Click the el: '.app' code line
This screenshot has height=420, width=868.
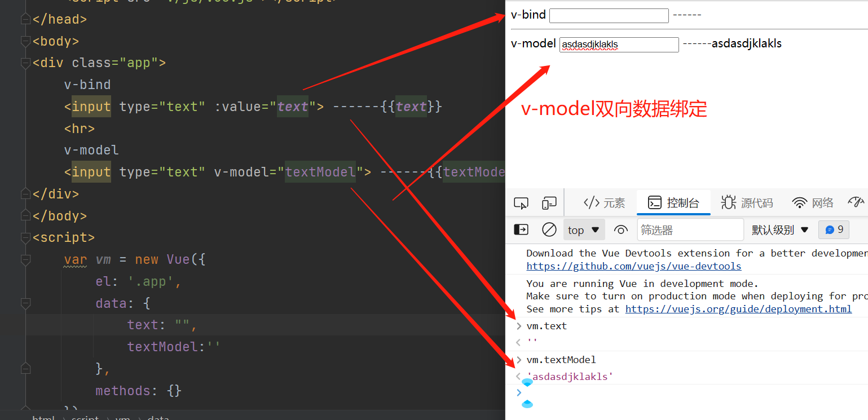click(138, 281)
